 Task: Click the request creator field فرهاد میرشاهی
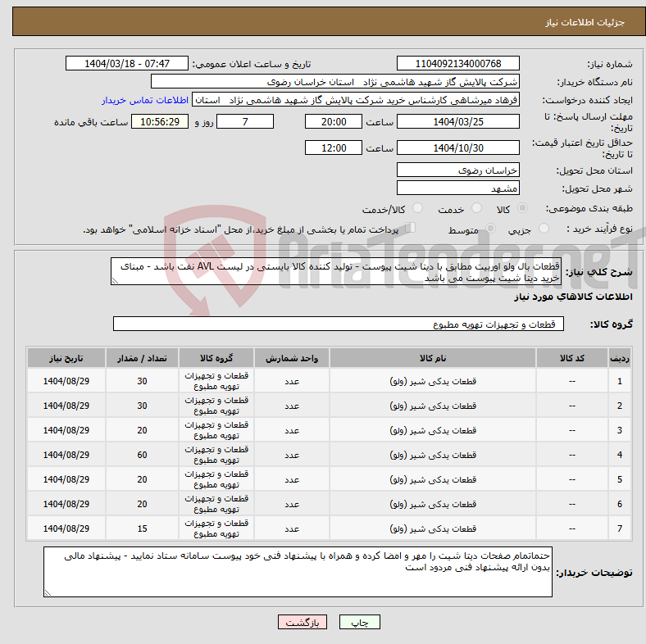[356, 100]
